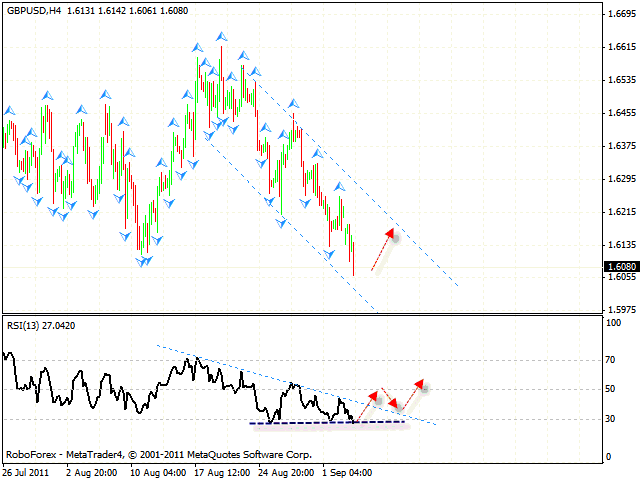The width and height of the screenshot is (640, 480).
Task: Click the RSI level 70 scale label
Action: (x=610, y=360)
